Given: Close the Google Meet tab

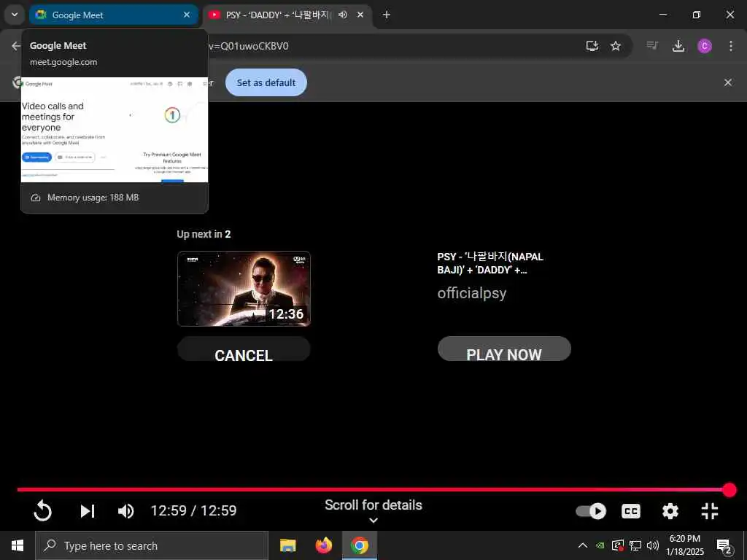Looking at the screenshot, I should coord(187,15).
